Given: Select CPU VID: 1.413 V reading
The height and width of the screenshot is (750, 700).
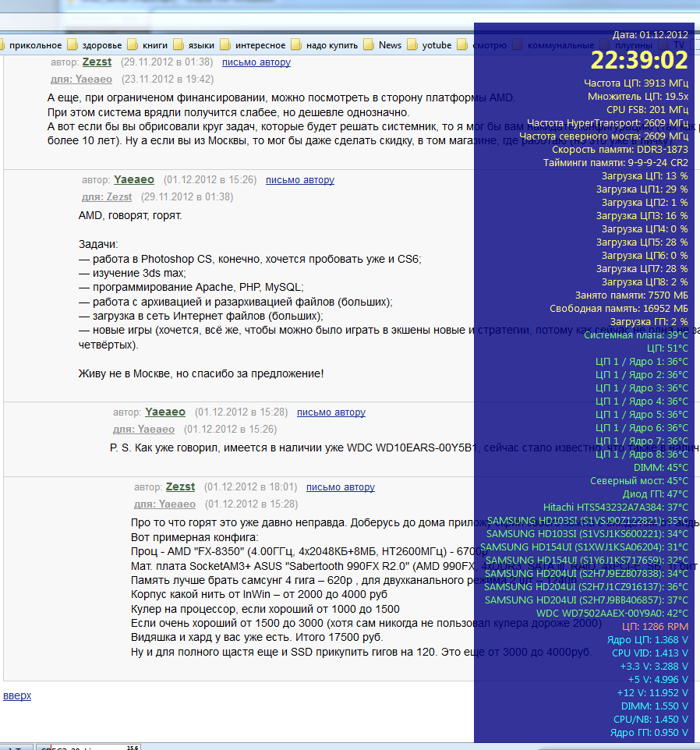Looking at the screenshot, I should tap(650, 653).
